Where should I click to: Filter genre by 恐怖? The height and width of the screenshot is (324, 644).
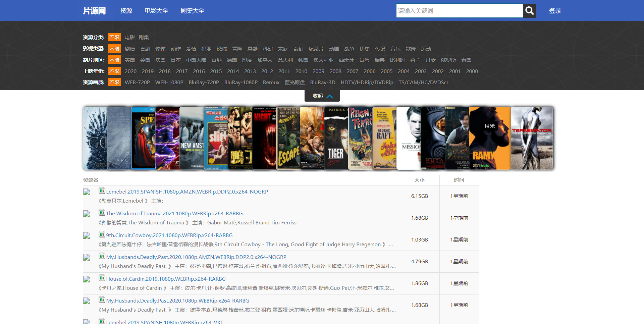point(221,49)
